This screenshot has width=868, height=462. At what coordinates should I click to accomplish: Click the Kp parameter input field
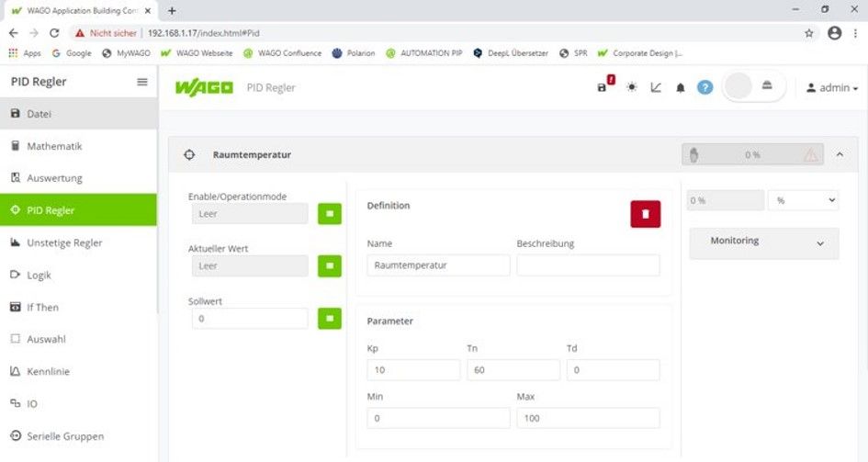pyautogui.click(x=412, y=370)
